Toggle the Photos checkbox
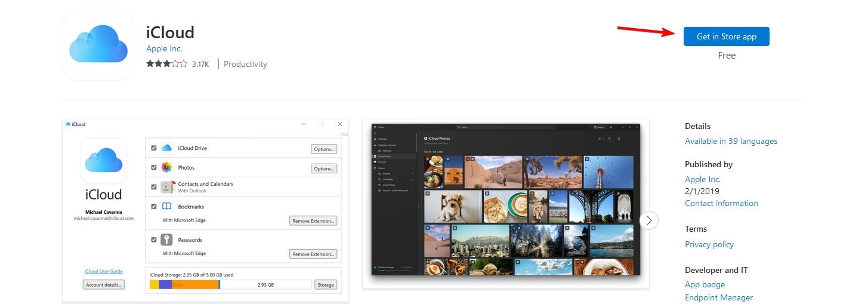Screen dimensions: 868x304 coord(154,167)
